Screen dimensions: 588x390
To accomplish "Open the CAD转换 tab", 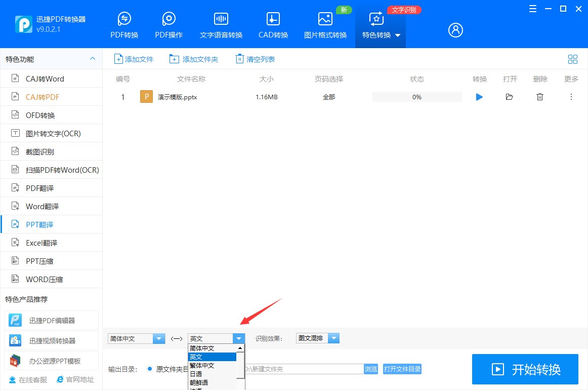I will (273, 25).
